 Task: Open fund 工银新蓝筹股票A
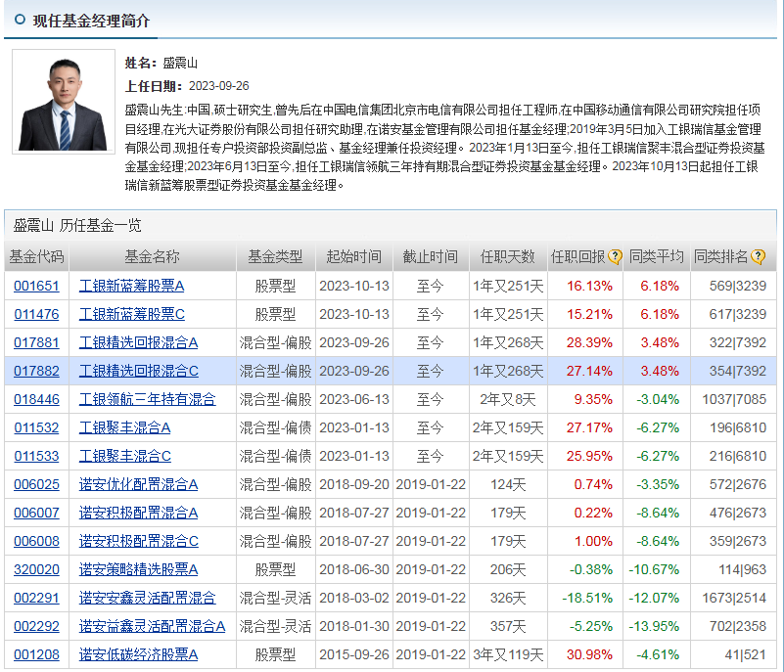click(132, 286)
